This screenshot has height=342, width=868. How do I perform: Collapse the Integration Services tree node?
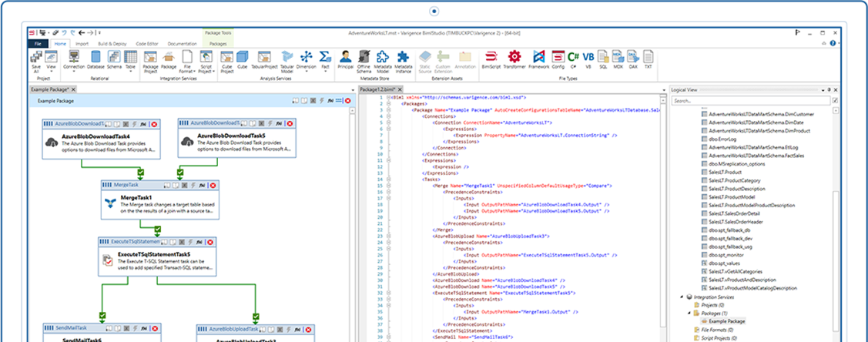click(681, 297)
